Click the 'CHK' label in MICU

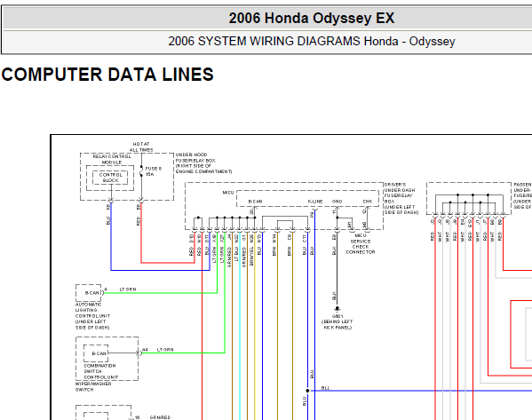[368, 202]
